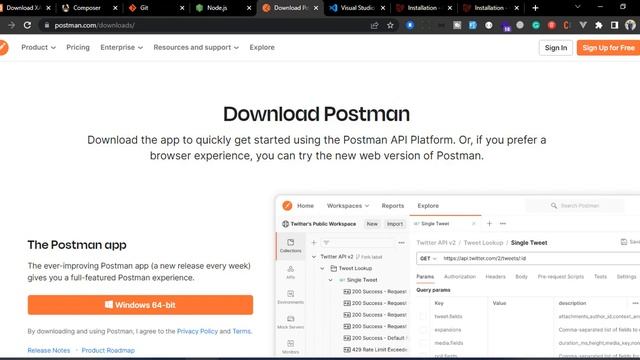Screen dimensions: 640x360
Task: Click the APIs sidebar icon in preview
Action: 291,272
